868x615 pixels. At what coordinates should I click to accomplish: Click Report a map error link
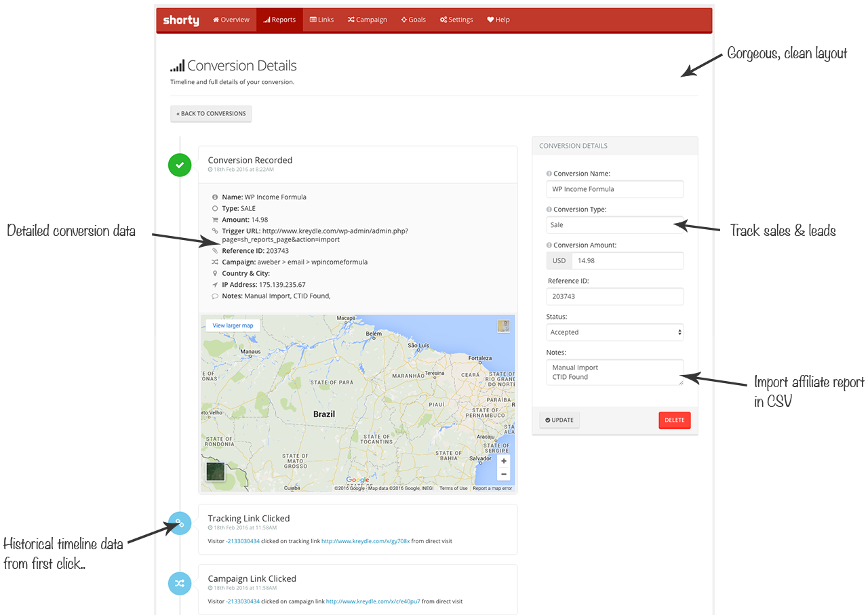[x=492, y=488]
